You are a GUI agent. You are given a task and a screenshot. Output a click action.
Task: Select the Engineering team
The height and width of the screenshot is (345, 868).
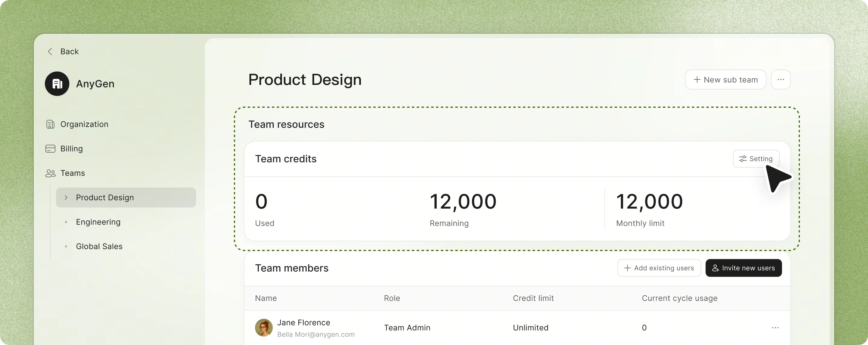pyautogui.click(x=98, y=222)
